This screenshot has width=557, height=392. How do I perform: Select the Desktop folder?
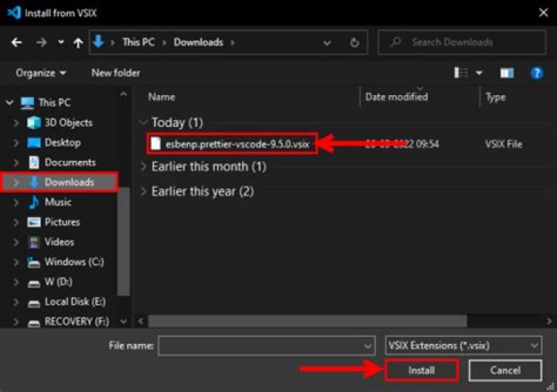[x=63, y=143]
